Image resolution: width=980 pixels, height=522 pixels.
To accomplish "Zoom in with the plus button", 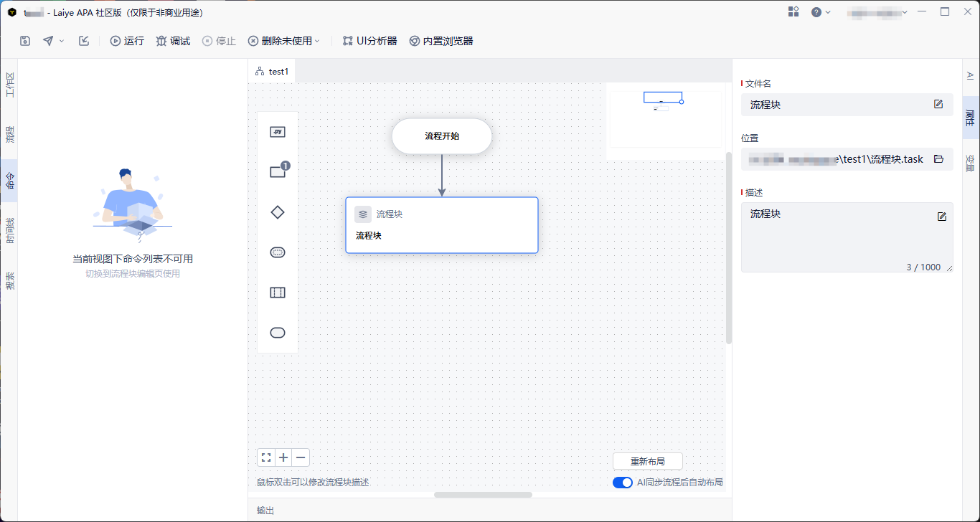I will pyautogui.click(x=284, y=457).
